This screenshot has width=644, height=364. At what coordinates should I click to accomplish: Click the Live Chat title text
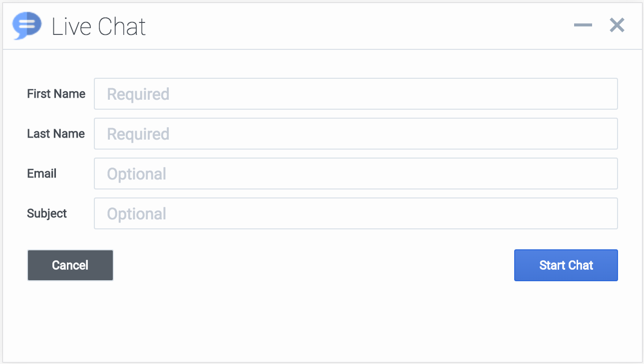click(99, 26)
